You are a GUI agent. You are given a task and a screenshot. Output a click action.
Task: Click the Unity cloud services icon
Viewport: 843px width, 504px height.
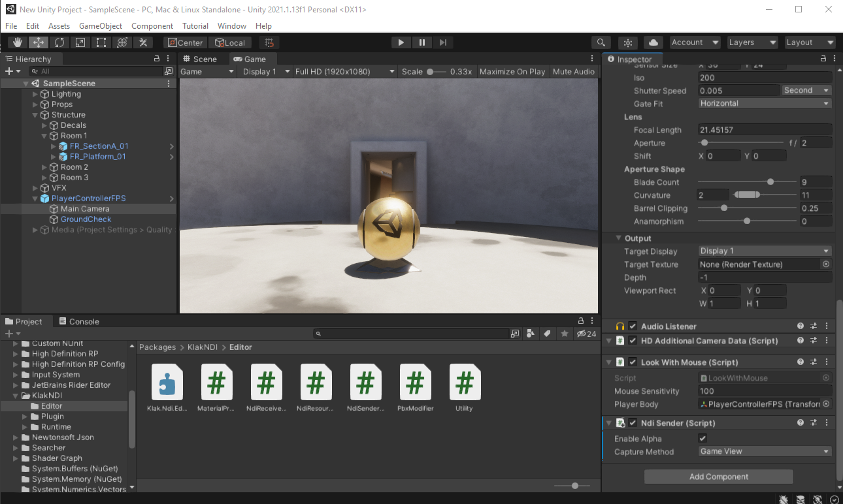pyautogui.click(x=653, y=42)
